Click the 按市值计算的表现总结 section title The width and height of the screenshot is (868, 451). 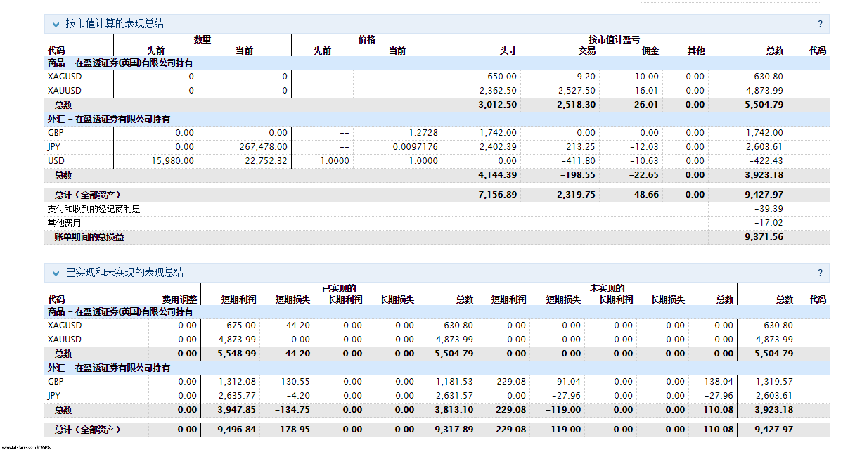tap(115, 24)
